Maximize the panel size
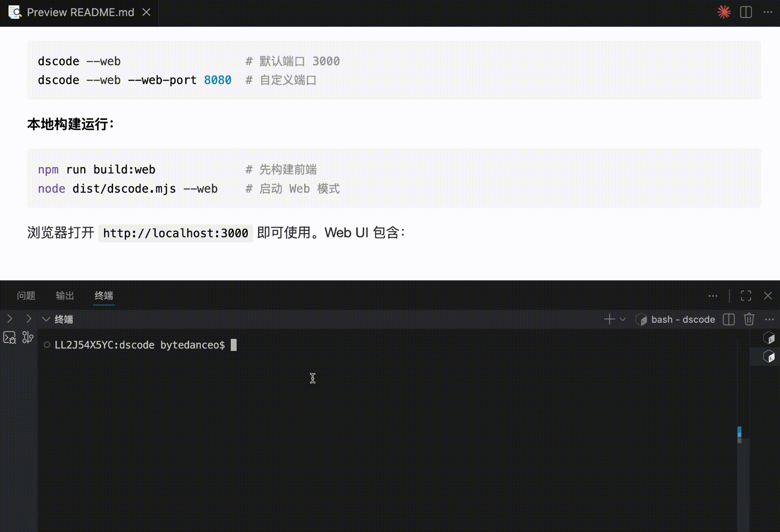The width and height of the screenshot is (780, 532). (746, 296)
